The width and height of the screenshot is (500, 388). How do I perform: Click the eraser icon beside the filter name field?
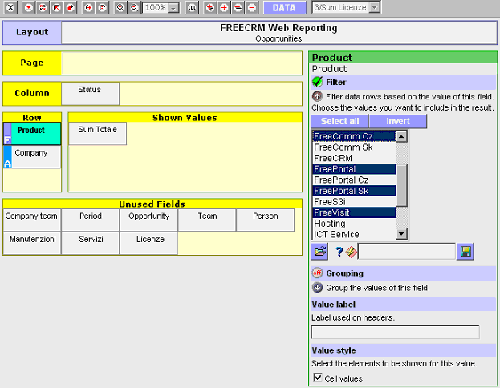351,252
